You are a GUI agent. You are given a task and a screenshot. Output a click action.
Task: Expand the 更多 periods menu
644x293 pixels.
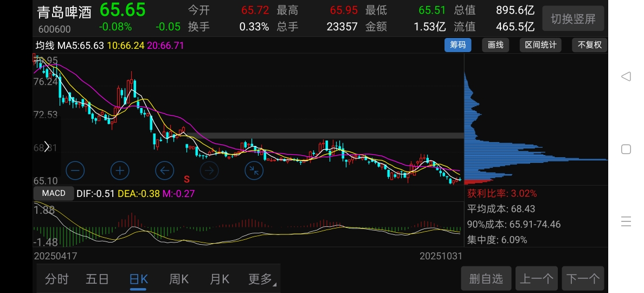261,279
